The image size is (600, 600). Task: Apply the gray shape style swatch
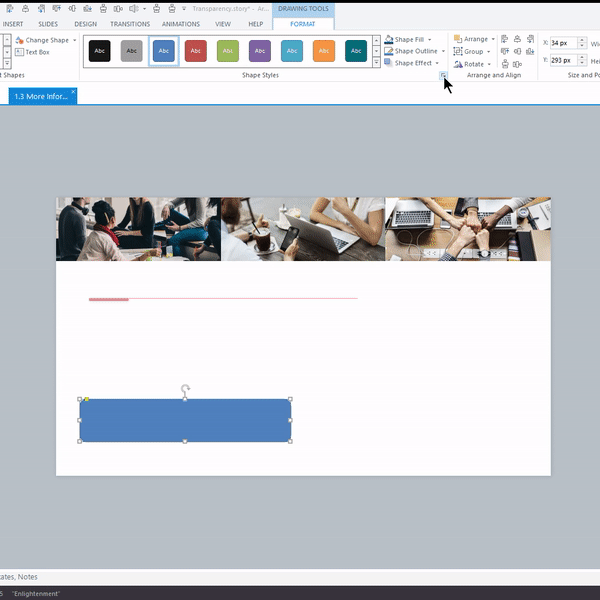[132, 51]
